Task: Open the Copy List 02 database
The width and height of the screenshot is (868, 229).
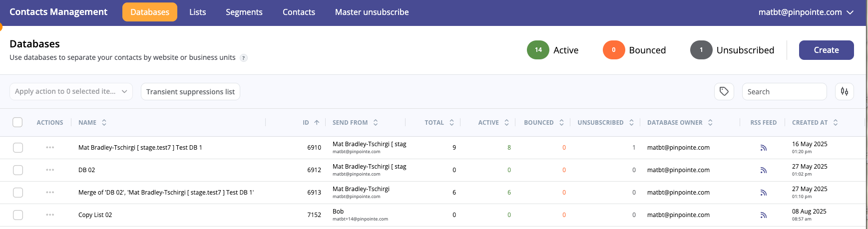Action: 95,215
